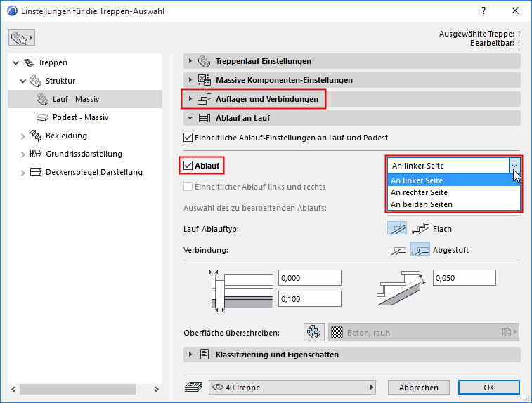Expand Klassifizierung und Eigenschaften section
This screenshot has width=532, height=403.
190,355
